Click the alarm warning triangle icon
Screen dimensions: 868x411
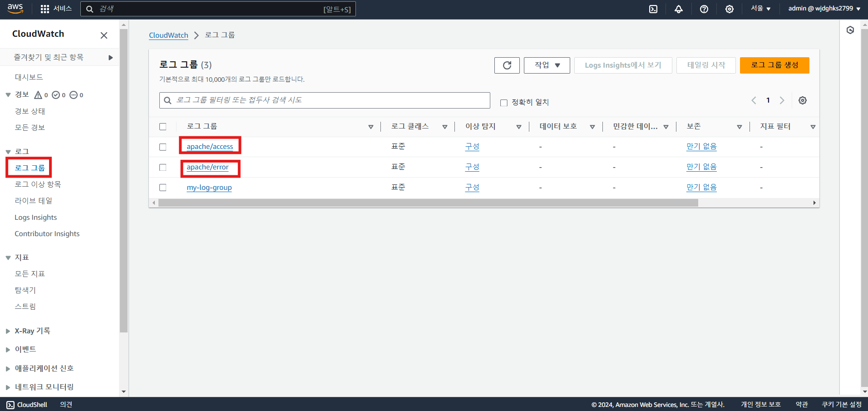point(38,95)
